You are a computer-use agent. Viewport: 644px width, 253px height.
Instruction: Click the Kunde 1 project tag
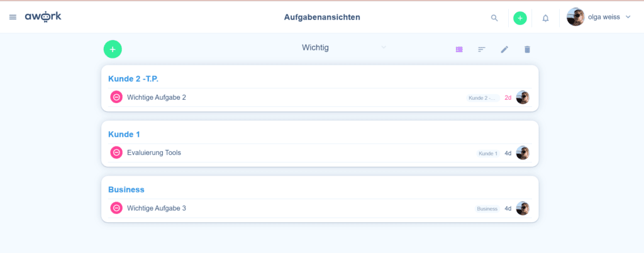[487, 153]
